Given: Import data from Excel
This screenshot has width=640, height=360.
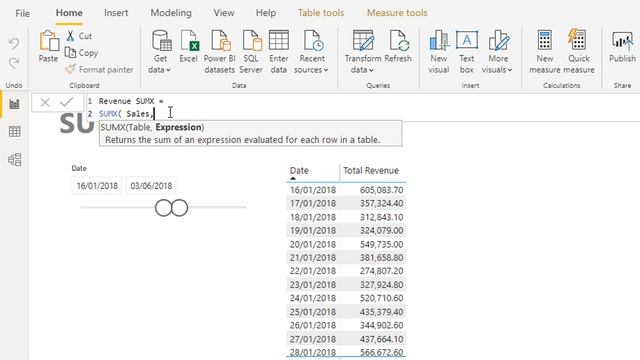Looking at the screenshot, I should (189, 47).
